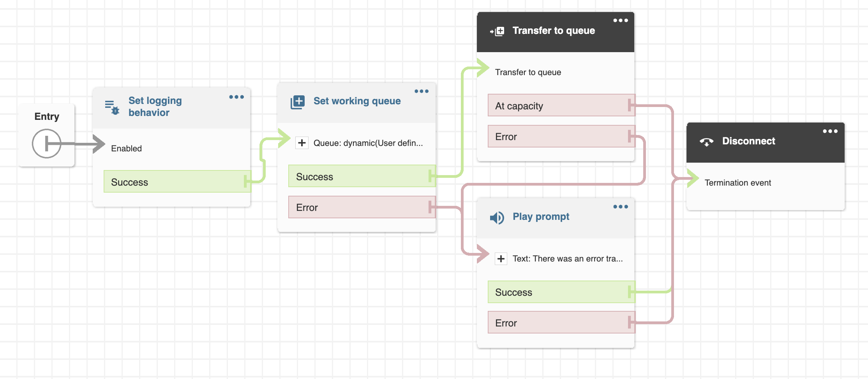868x379 pixels.
Task: Open the Play prompt block options menu
Action: pos(621,207)
